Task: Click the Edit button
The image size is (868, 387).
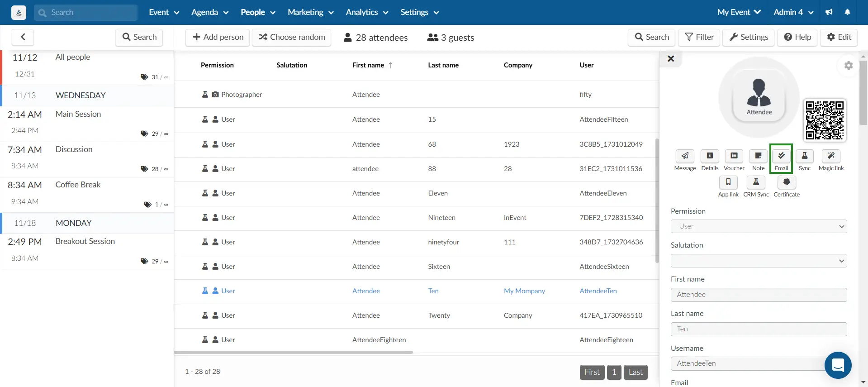Action: coord(839,37)
